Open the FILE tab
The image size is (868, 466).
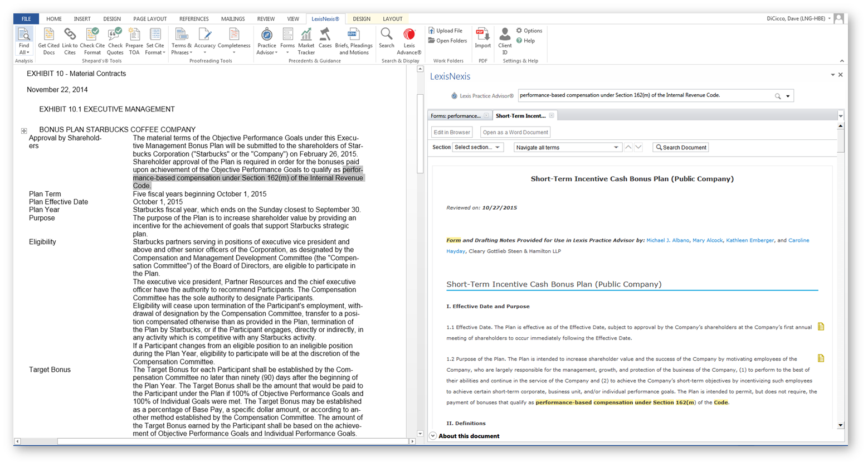click(26, 19)
